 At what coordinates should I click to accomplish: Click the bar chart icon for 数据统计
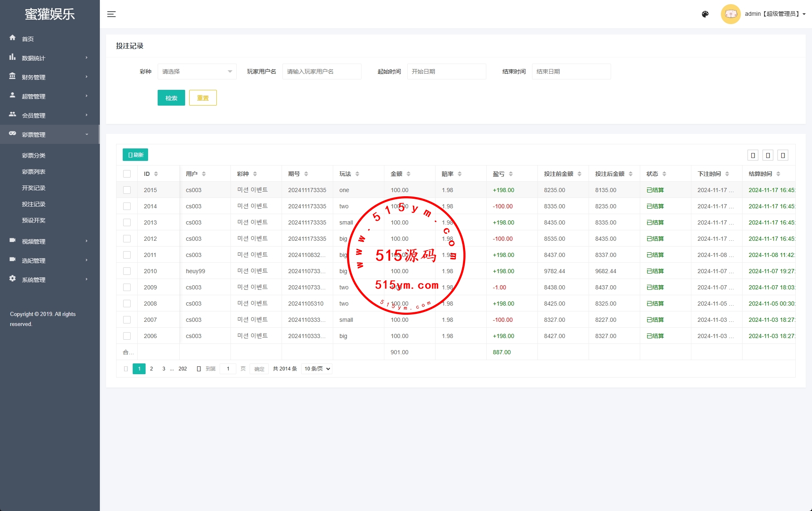click(x=12, y=57)
